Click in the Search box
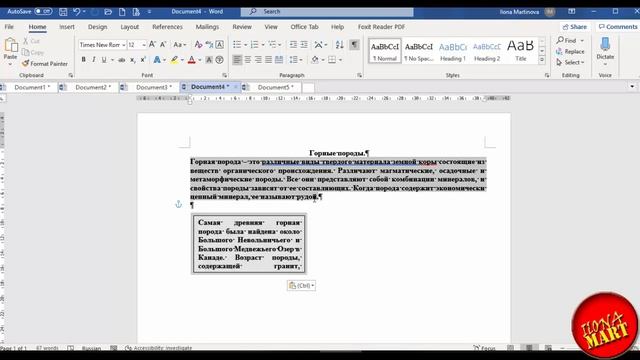 click(x=327, y=12)
